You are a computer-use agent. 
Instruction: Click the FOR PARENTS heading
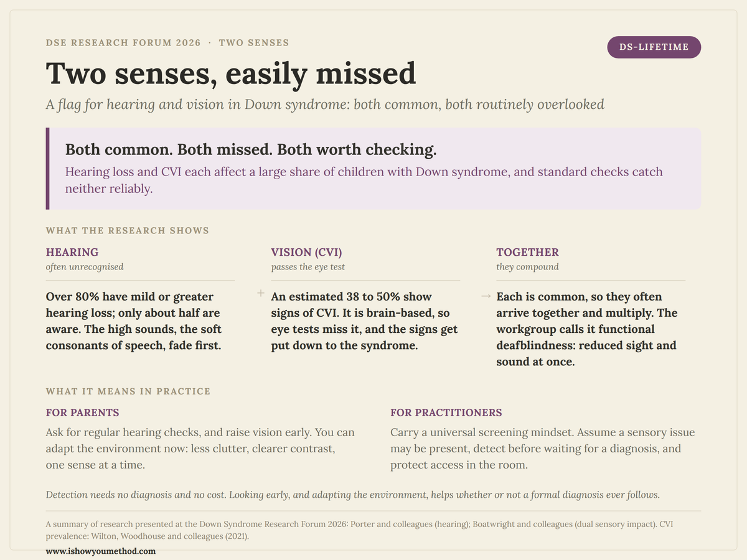coord(83,413)
